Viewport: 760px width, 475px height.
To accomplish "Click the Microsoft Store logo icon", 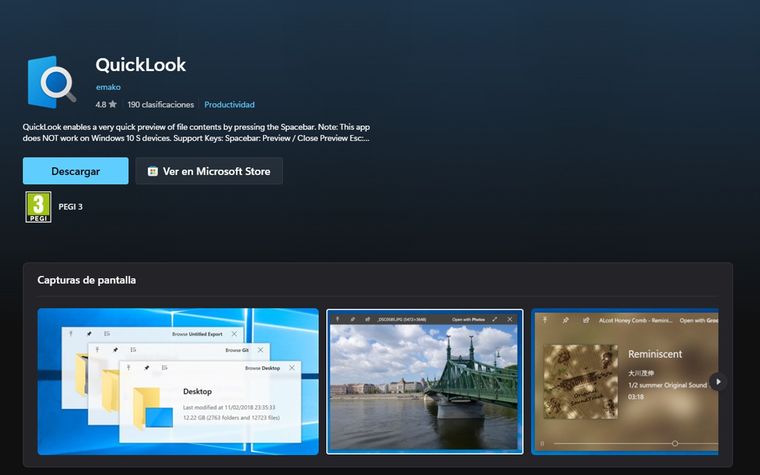I will [153, 172].
